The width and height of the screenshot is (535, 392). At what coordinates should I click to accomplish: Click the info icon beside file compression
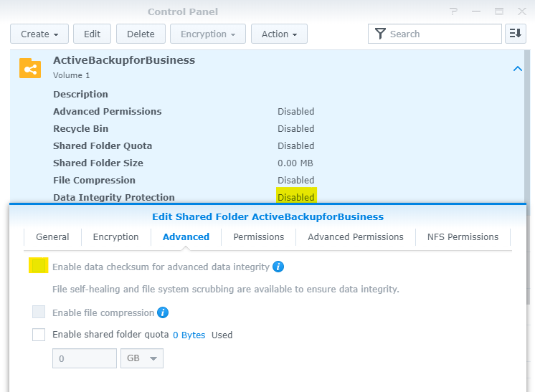(163, 312)
